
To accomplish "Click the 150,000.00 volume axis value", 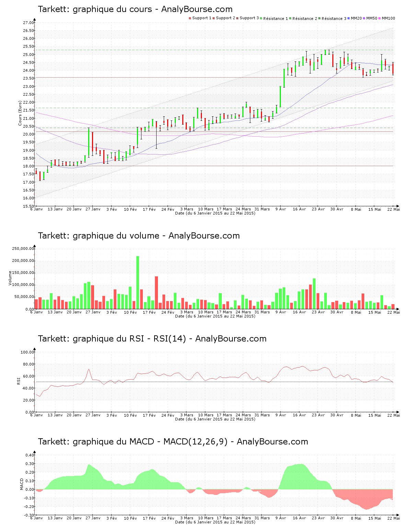I will [23, 273].
